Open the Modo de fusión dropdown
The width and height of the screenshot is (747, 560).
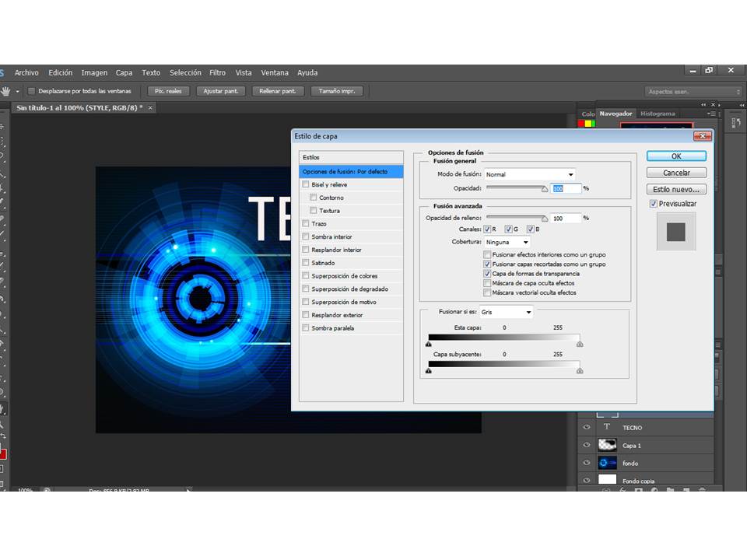[x=530, y=174]
